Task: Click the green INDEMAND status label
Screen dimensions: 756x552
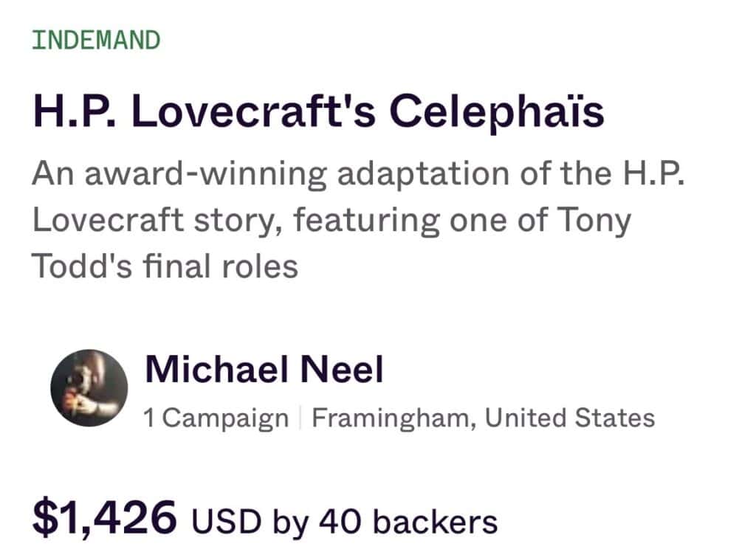Action: 96,41
